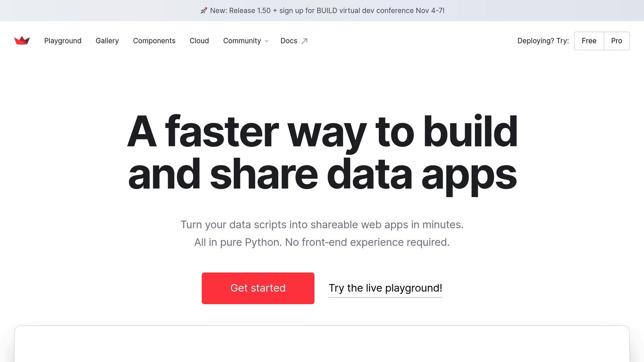This screenshot has height=362, width=644.
Task: Open the Docs link
Action: coord(289,41)
